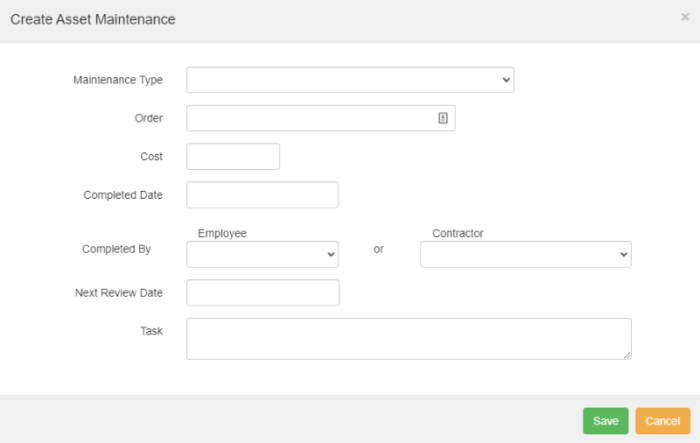This screenshot has height=443, width=700.
Task: Grab the Task textarea resize handle
Action: 627,355
